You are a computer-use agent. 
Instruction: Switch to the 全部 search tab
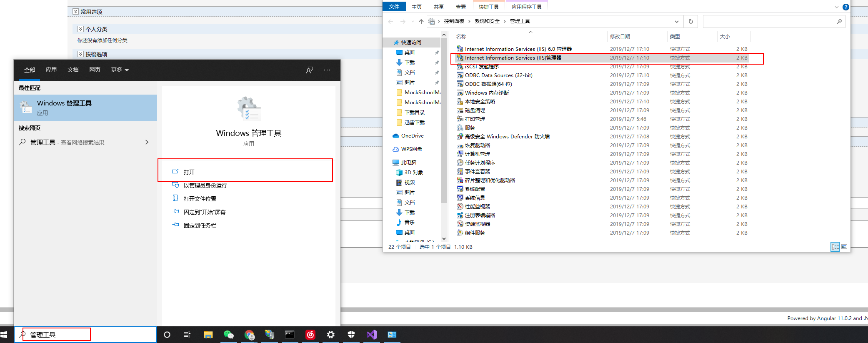[x=30, y=70]
